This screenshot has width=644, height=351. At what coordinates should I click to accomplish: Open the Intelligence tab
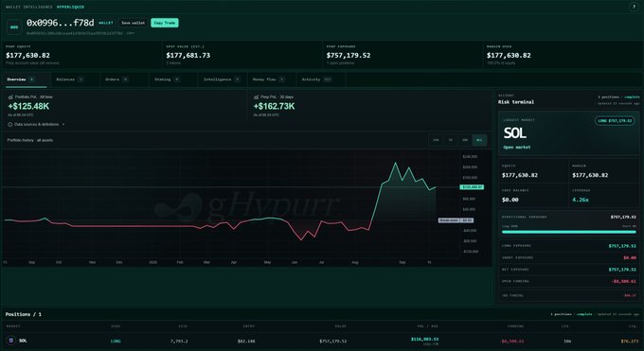[x=222, y=79]
